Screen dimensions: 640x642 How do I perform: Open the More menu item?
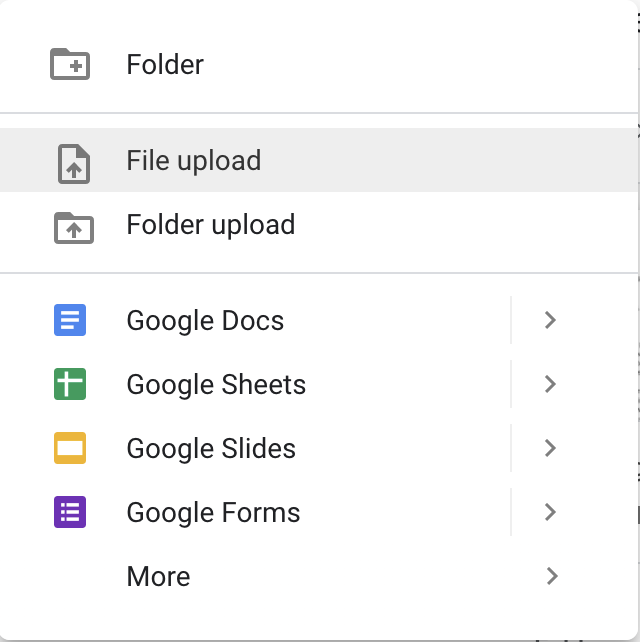[319, 576]
